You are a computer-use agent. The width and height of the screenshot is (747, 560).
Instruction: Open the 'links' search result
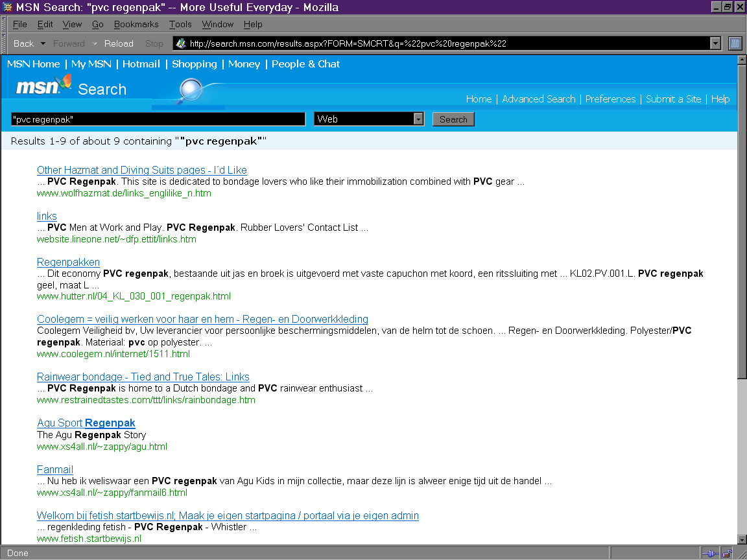(47, 216)
